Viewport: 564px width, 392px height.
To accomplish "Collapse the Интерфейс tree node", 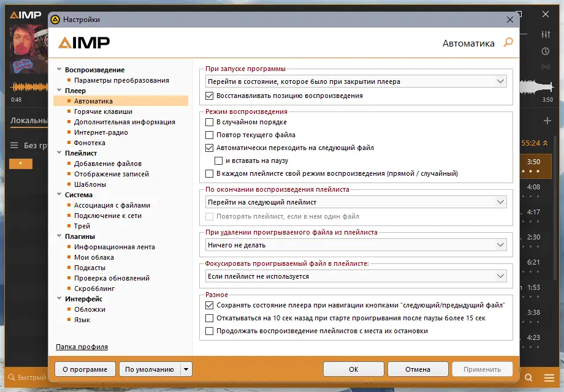I will (x=59, y=298).
